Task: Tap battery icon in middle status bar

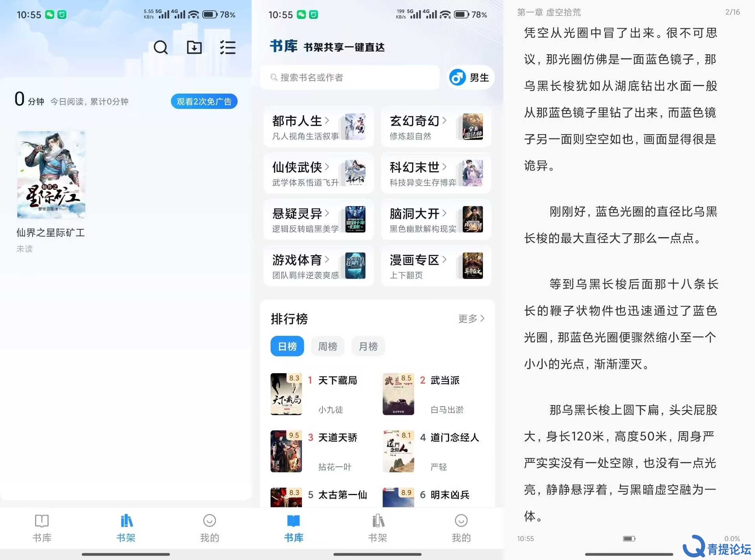Action: [462, 15]
